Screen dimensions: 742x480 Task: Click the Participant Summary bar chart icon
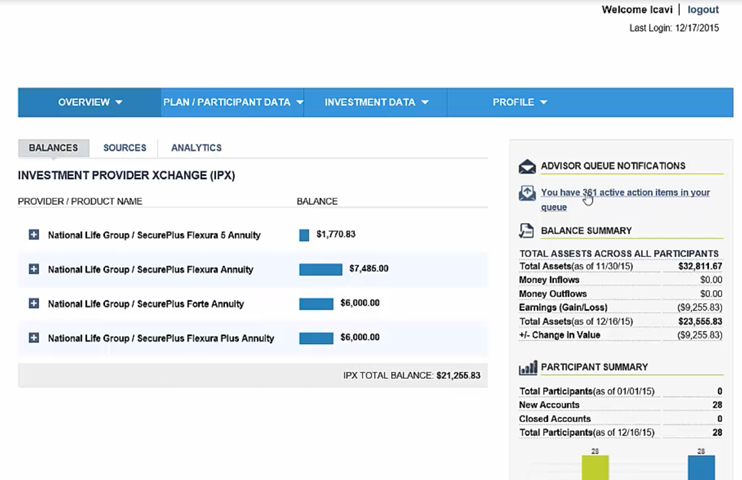(527, 367)
